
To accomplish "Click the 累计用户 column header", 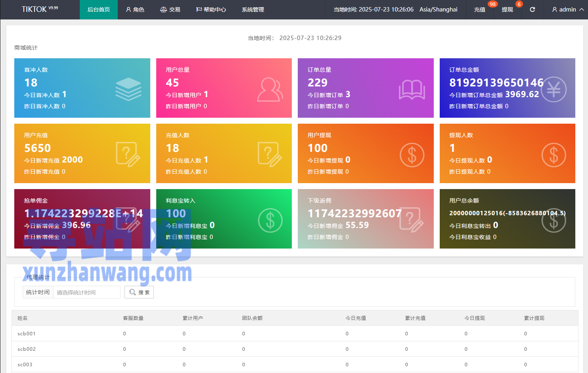I will 193,318.
